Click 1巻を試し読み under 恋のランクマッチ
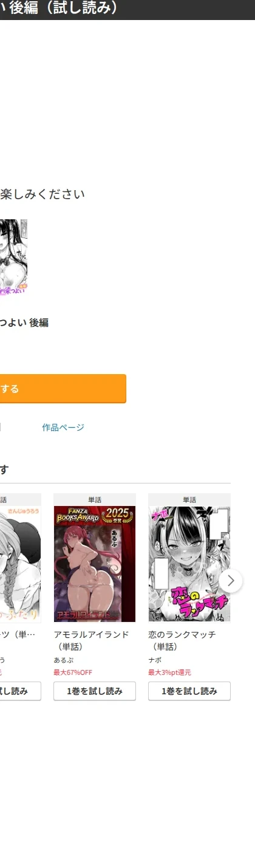The width and height of the screenshot is (255, 868). [x=189, y=691]
